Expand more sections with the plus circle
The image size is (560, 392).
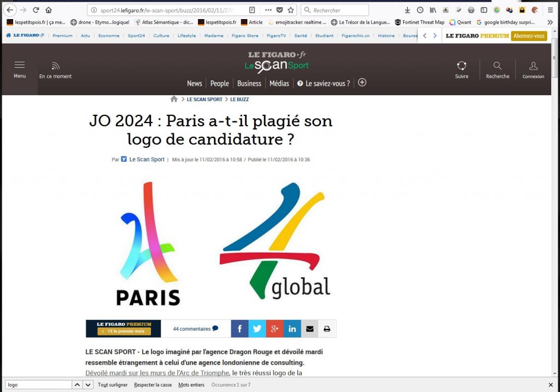click(x=362, y=83)
